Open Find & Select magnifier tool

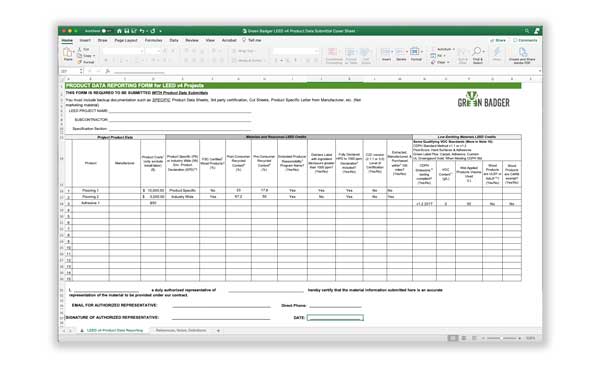(477, 55)
